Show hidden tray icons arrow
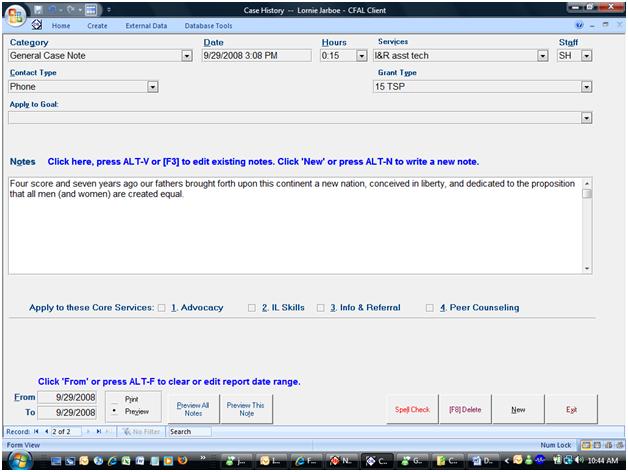This screenshot has height=472, width=628. coord(507,461)
